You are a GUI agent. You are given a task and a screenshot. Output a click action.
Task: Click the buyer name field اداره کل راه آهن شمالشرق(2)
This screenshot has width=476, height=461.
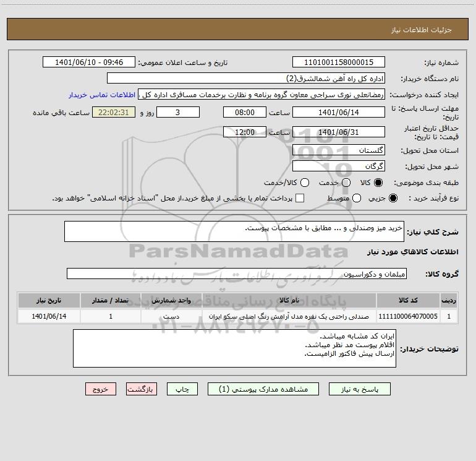click(x=246, y=78)
